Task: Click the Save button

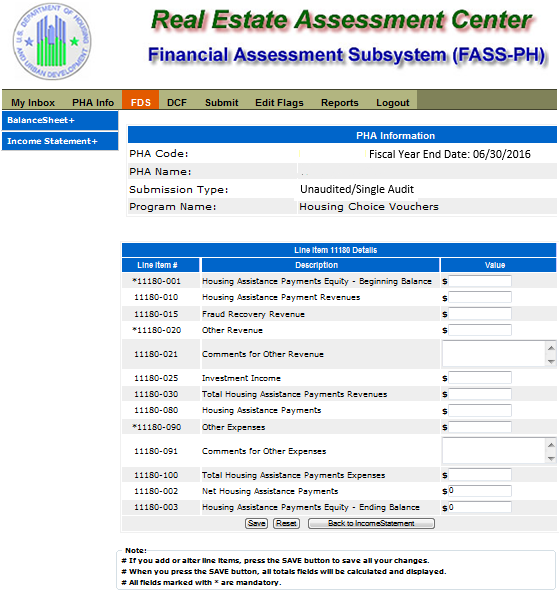Action: (256, 523)
